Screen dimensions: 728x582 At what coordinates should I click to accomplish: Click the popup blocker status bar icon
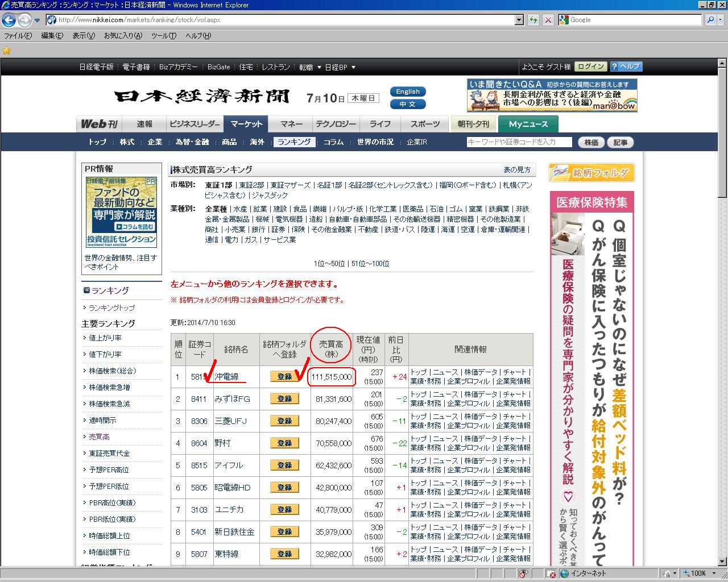tap(523, 573)
